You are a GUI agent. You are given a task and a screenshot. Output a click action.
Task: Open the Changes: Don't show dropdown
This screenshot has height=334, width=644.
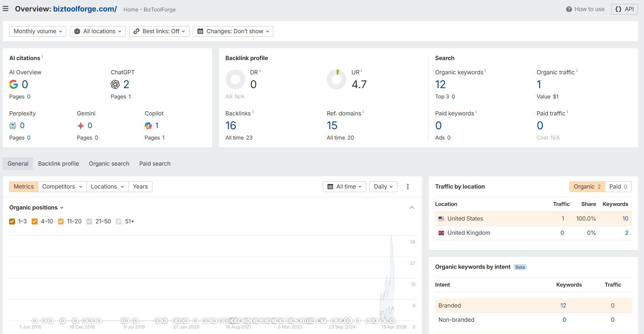[233, 31]
